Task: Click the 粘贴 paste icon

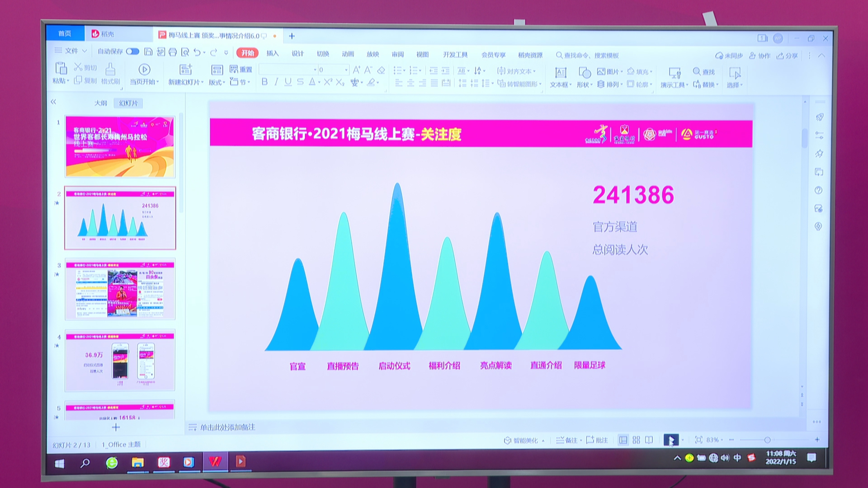Action: pyautogui.click(x=61, y=69)
